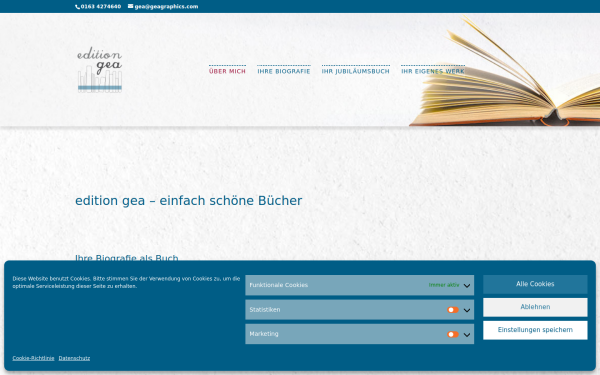Toggle the Statistiken cookie switch
This screenshot has width=600, height=375.
click(x=453, y=310)
